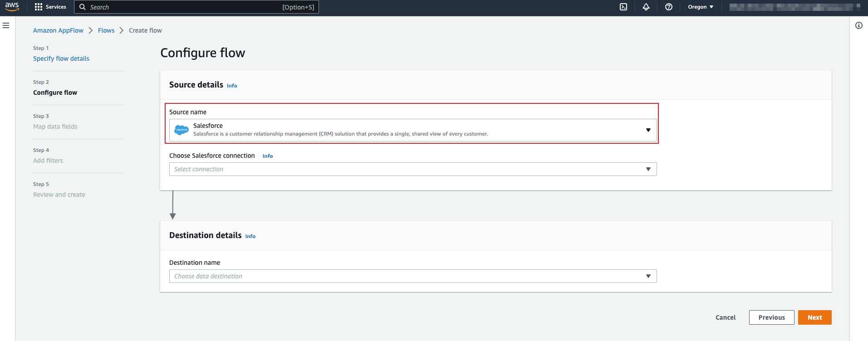Click the Previous button

(772, 317)
